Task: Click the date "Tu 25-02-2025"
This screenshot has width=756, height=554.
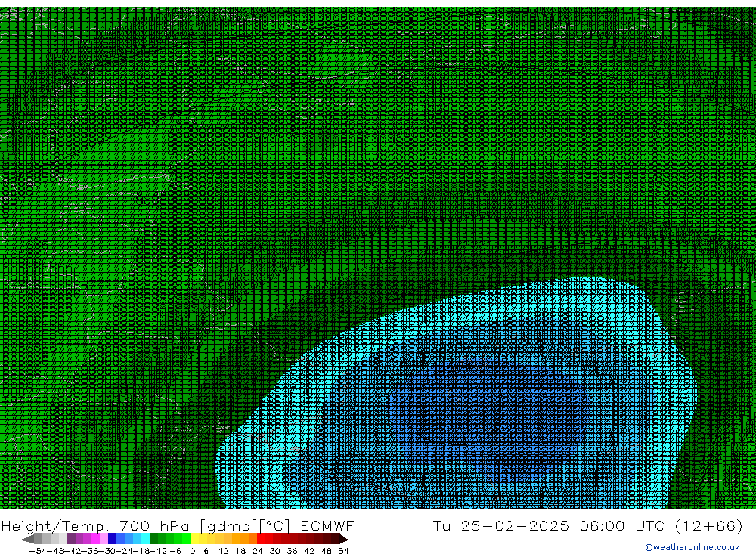Action: pos(501,525)
